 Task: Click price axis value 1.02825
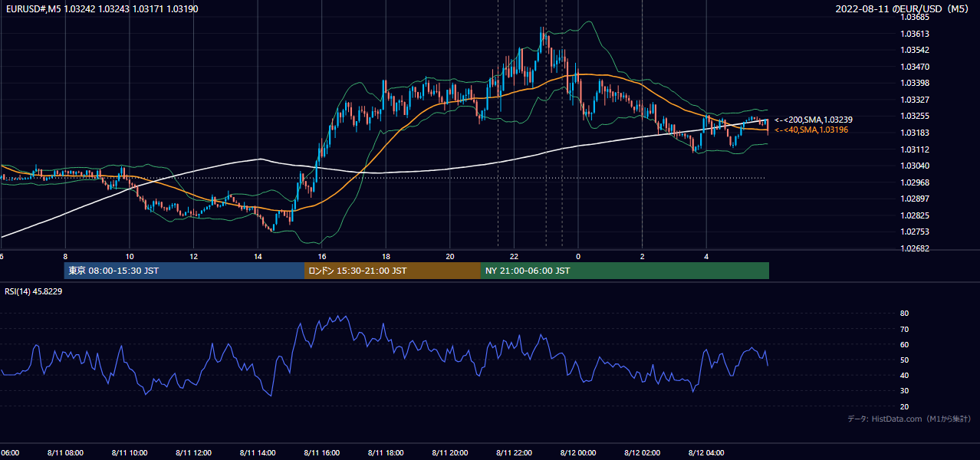(x=916, y=215)
